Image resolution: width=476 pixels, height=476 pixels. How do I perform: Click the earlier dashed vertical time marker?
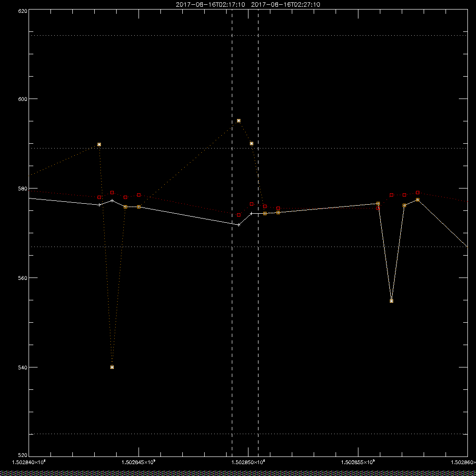(x=232, y=232)
